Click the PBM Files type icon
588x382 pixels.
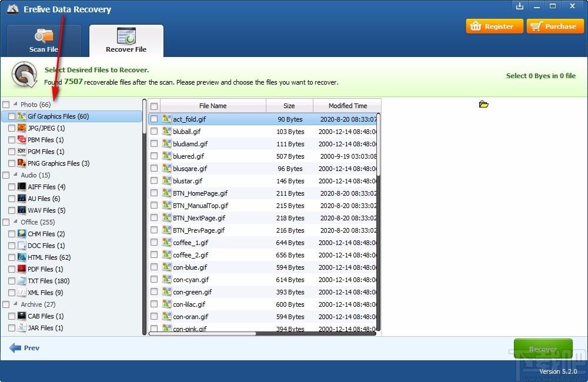tap(22, 139)
